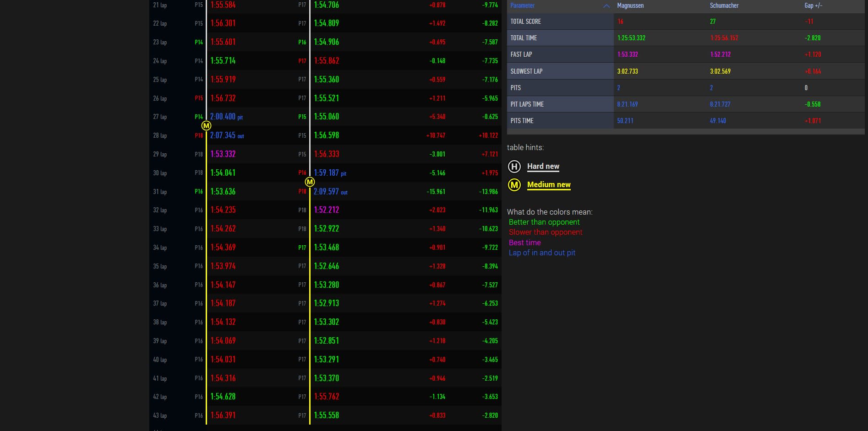
Task: Select the TOTAL SCORE row label
Action: [x=526, y=22]
